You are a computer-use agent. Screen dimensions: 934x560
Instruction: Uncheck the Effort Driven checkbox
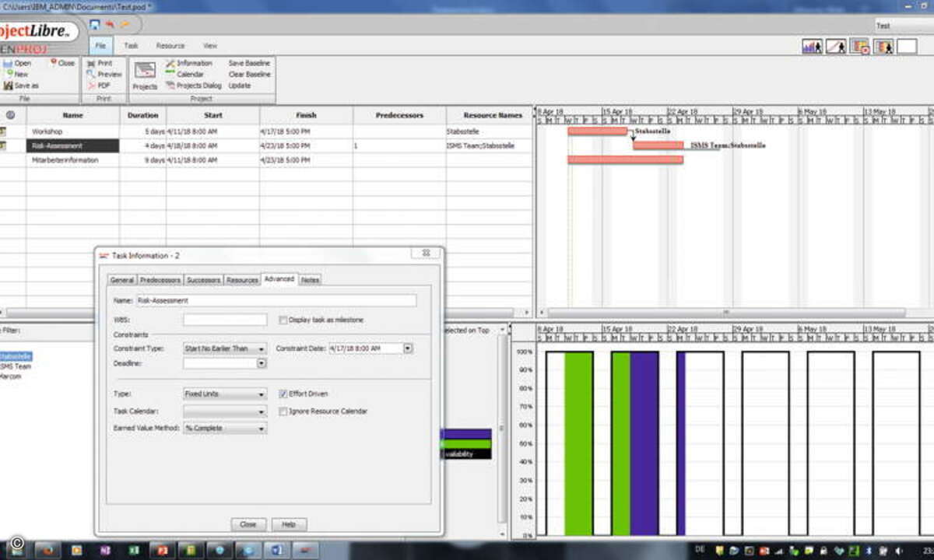tap(283, 394)
